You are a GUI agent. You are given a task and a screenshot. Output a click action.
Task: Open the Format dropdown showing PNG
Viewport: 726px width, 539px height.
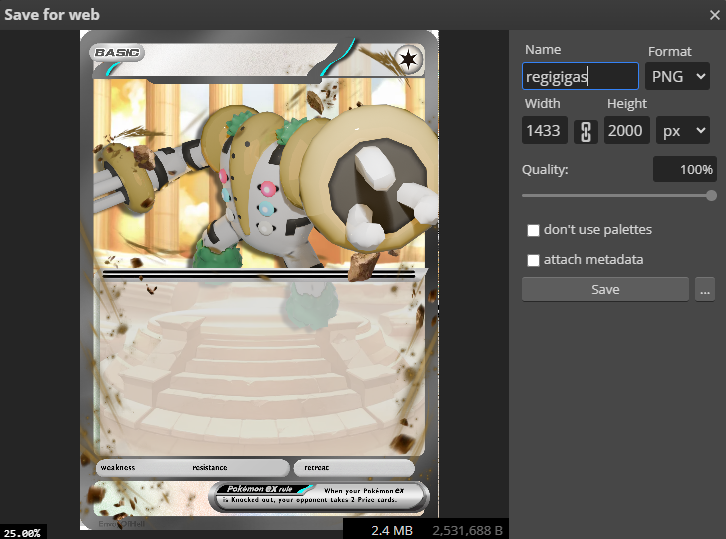point(677,76)
